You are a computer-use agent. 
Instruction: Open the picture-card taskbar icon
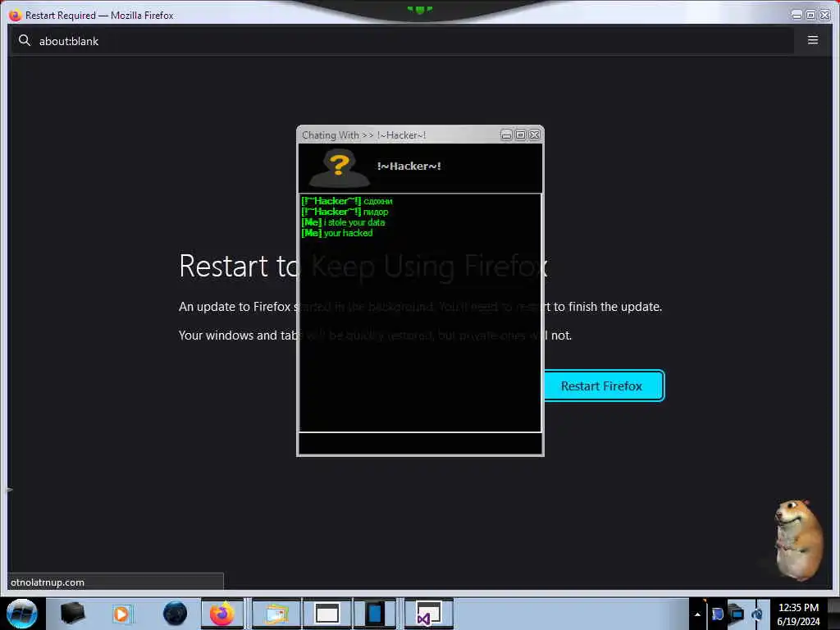(x=276, y=614)
